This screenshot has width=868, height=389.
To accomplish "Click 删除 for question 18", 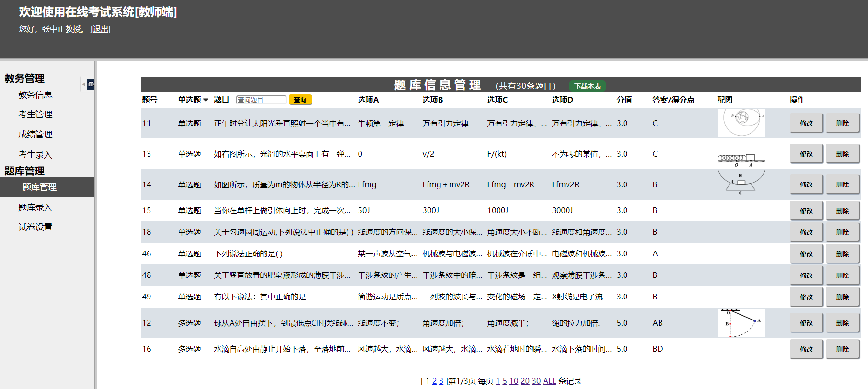I will tap(842, 232).
